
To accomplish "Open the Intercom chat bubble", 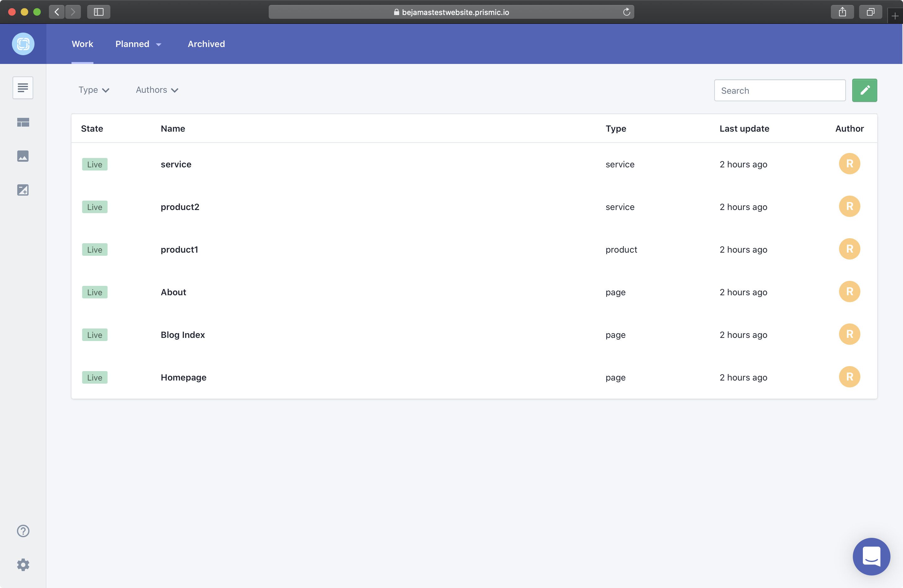I will click(871, 557).
